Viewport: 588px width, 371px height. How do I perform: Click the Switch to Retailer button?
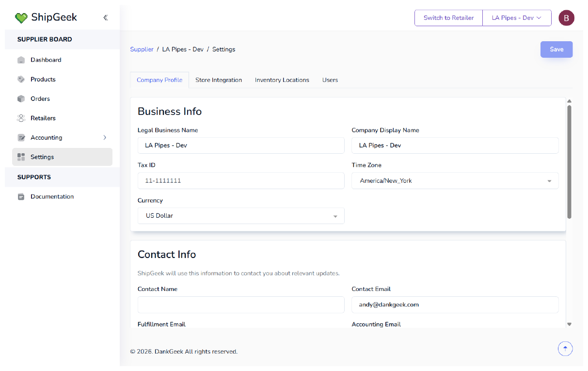point(448,18)
